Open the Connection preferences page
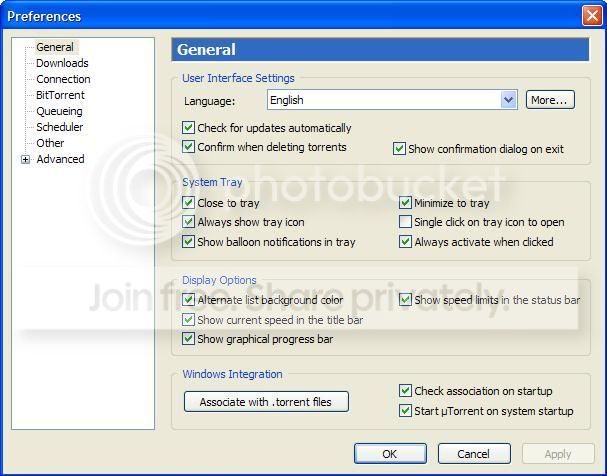The image size is (607, 476). tap(63, 79)
